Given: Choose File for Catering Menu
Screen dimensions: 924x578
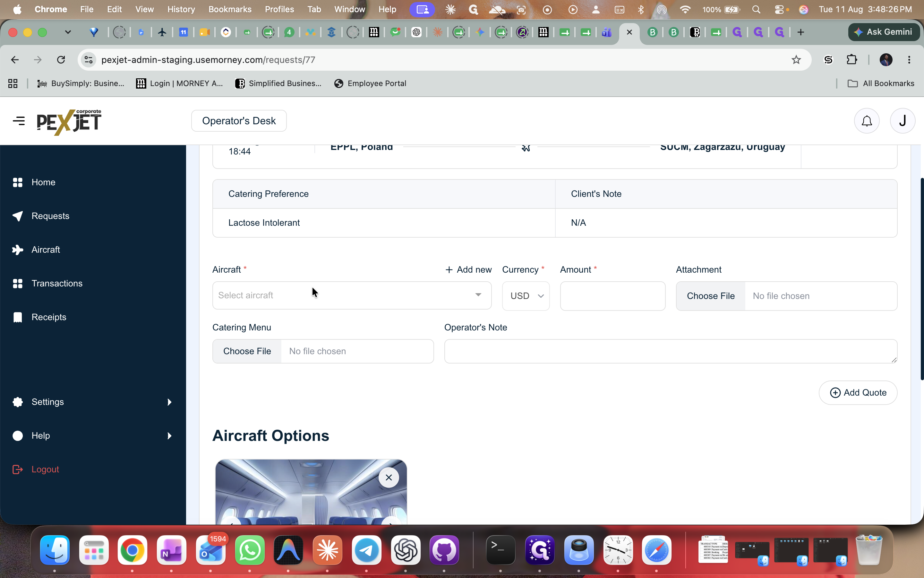Looking at the screenshot, I should click(x=247, y=351).
